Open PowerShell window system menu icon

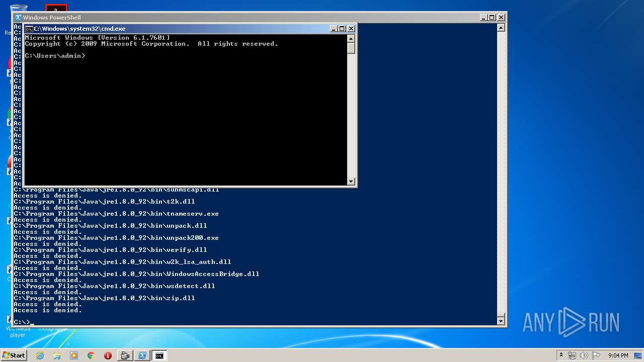click(18, 17)
